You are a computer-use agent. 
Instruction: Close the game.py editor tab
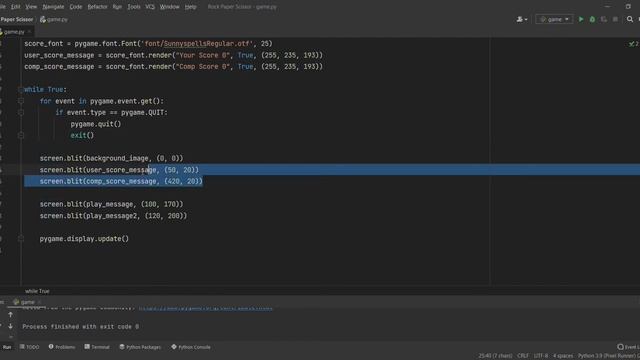point(29,31)
